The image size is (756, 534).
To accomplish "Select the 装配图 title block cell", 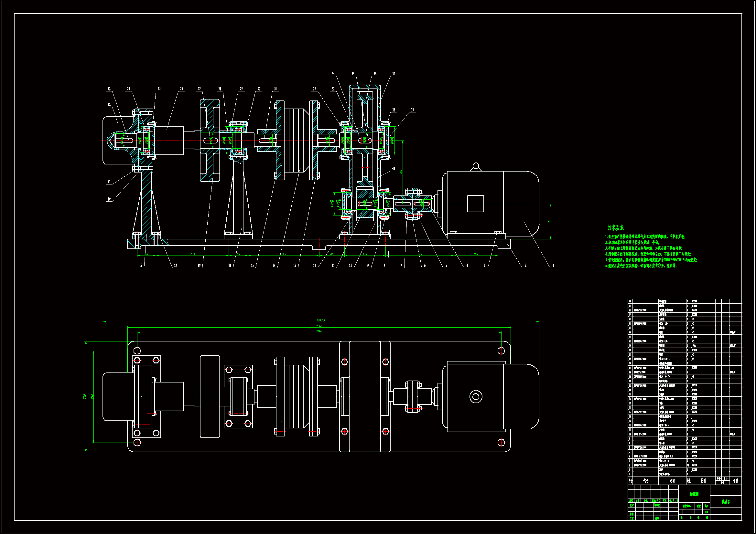I will tap(694, 494).
